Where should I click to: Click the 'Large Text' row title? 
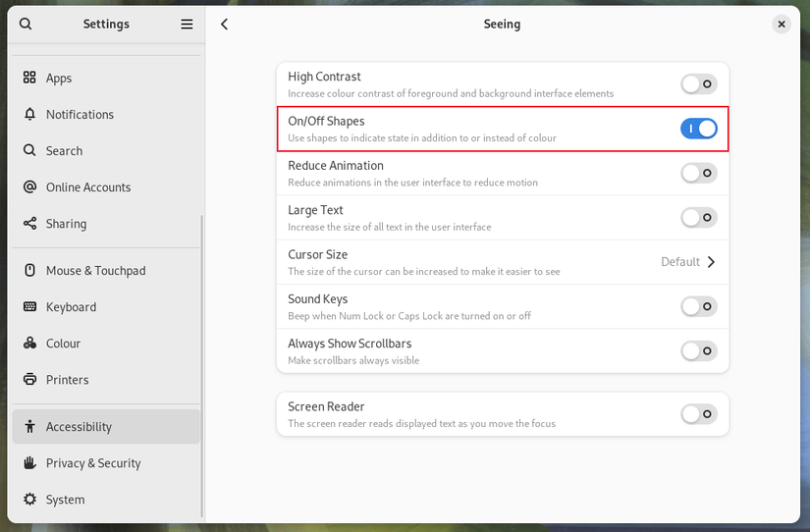click(x=315, y=210)
